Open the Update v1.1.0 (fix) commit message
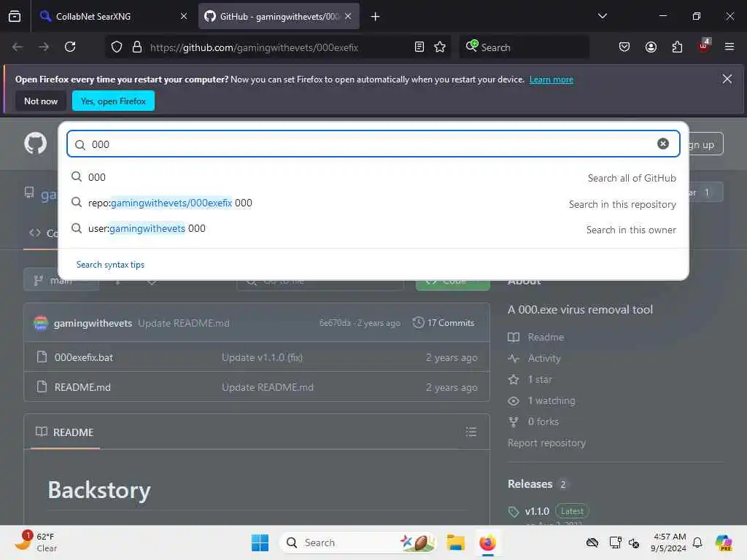The width and height of the screenshot is (747, 560). point(262,357)
